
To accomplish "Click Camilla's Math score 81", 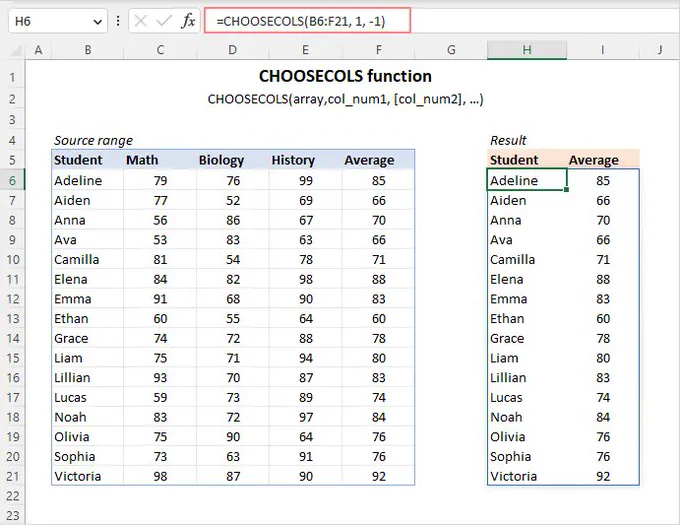I will pos(160,260).
